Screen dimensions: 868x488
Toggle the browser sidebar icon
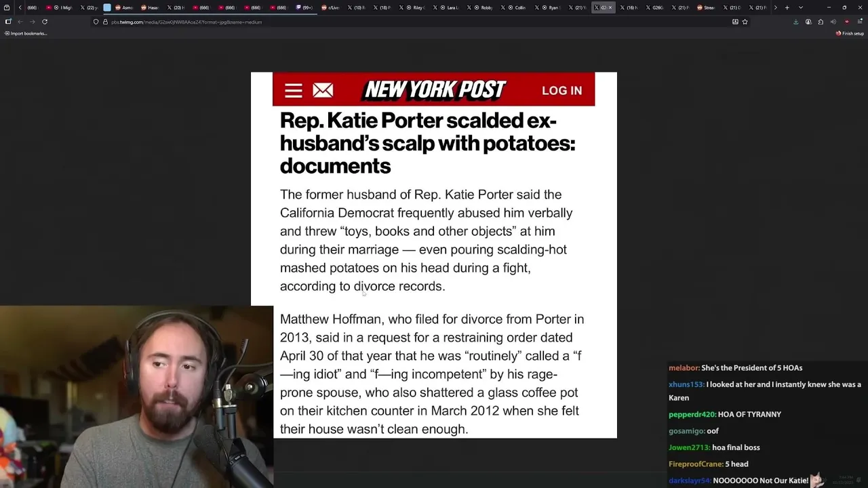[8, 22]
